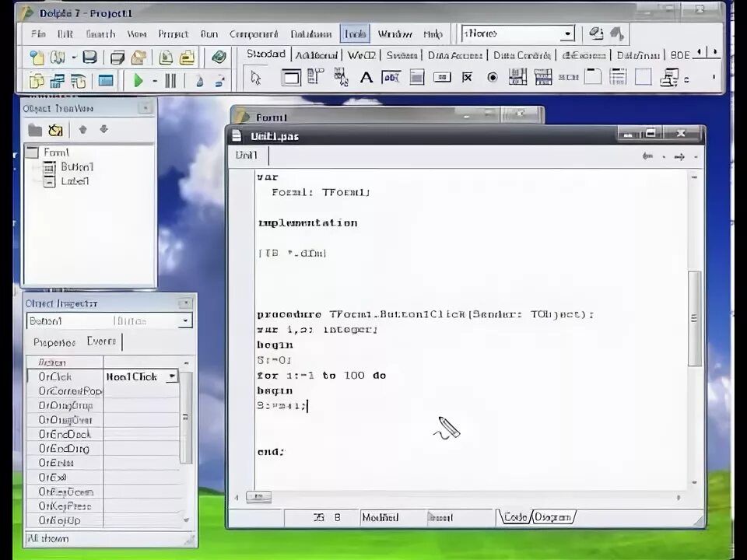Open the Run button's dropdown arrow
The width and height of the screenshot is (747, 560).
[155, 81]
